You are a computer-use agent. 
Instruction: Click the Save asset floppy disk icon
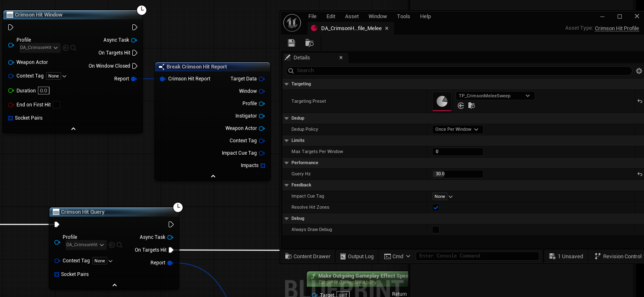pyautogui.click(x=291, y=43)
